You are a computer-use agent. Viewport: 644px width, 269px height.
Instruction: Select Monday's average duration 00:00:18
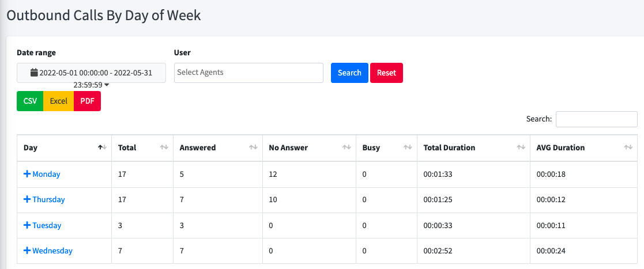[551, 174]
